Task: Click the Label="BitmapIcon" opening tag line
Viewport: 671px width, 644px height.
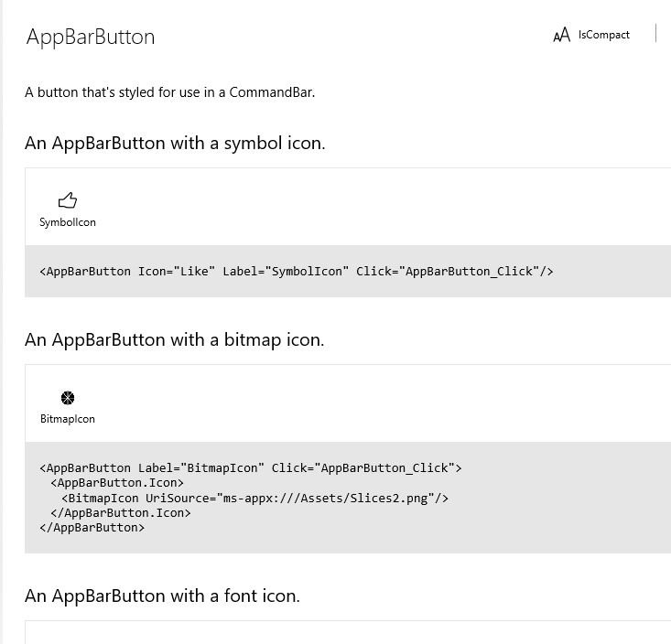Action: pyautogui.click(x=251, y=467)
